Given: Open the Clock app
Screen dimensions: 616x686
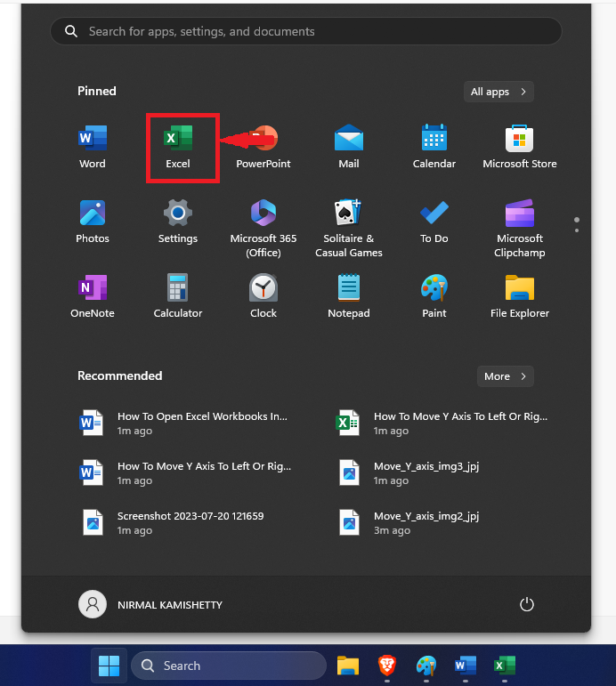Looking at the screenshot, I should 263,296.
